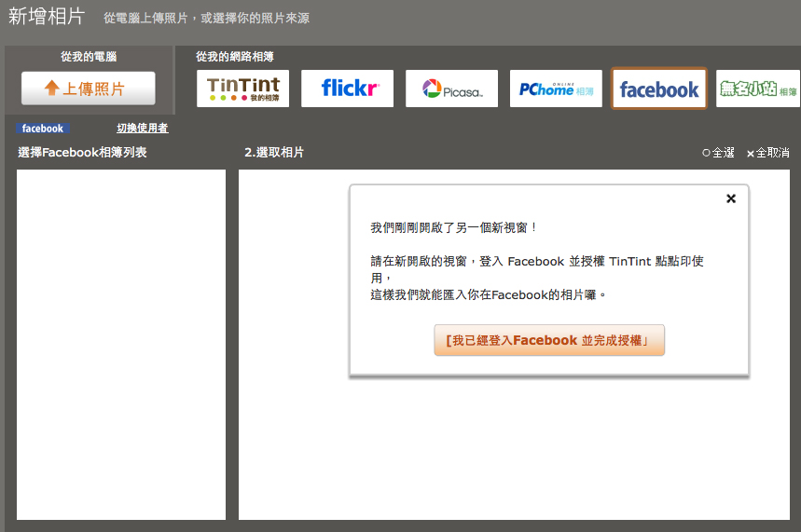Click the 選擇Facebook相簿列表 heading
The image size is (801, 532).
82,152
